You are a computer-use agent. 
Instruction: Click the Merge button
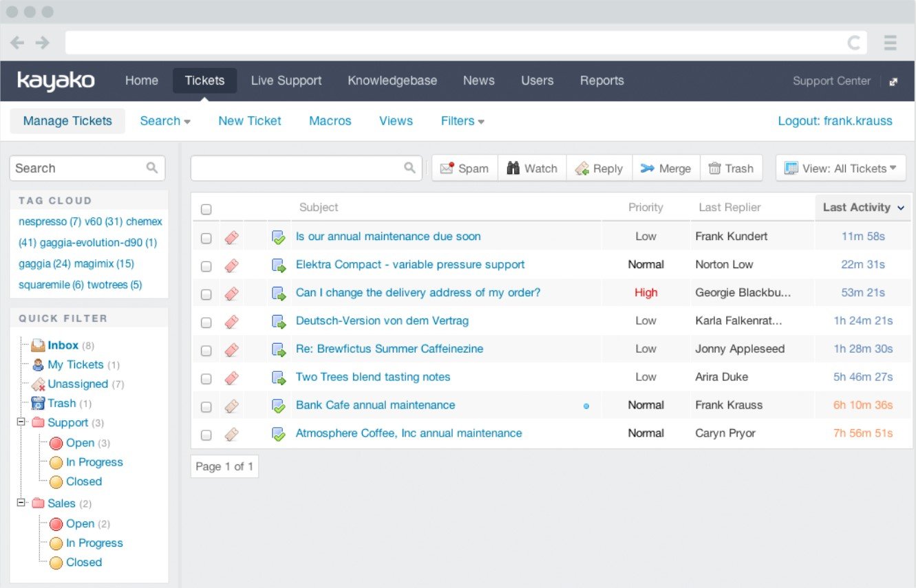(x=665, y=168)
